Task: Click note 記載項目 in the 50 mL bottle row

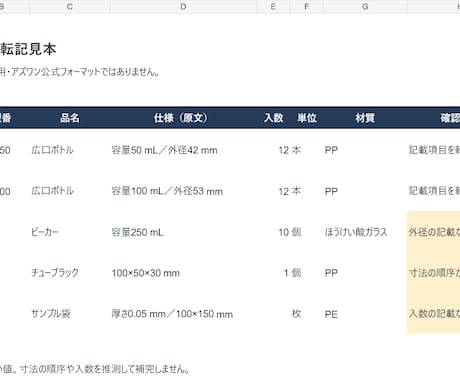Action: click(434, 150)
